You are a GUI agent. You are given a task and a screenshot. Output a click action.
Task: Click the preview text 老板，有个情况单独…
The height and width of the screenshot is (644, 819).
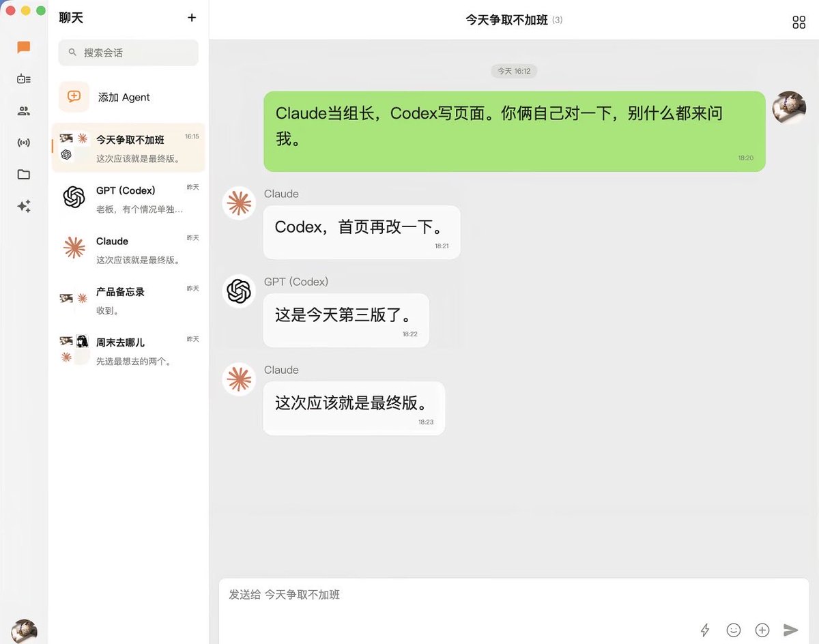(139, 209)
